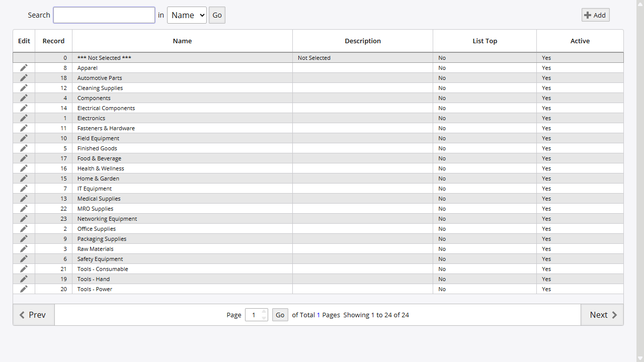Select the pencil icon next to Raw Materials

pos(24,249)
